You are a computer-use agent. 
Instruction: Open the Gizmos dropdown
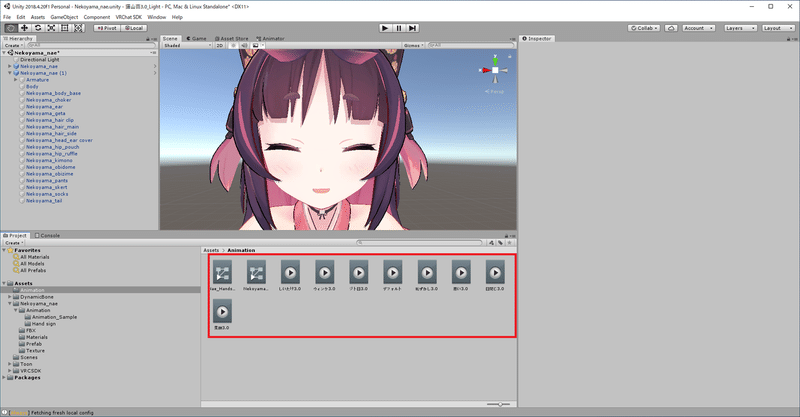click(x=413, y=45)
